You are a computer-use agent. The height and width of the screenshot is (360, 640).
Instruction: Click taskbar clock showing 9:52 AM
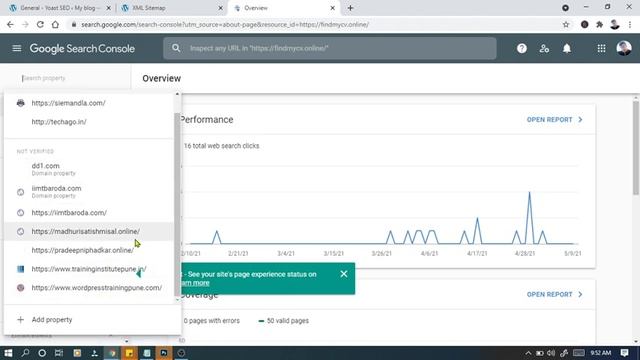[600, 353]
